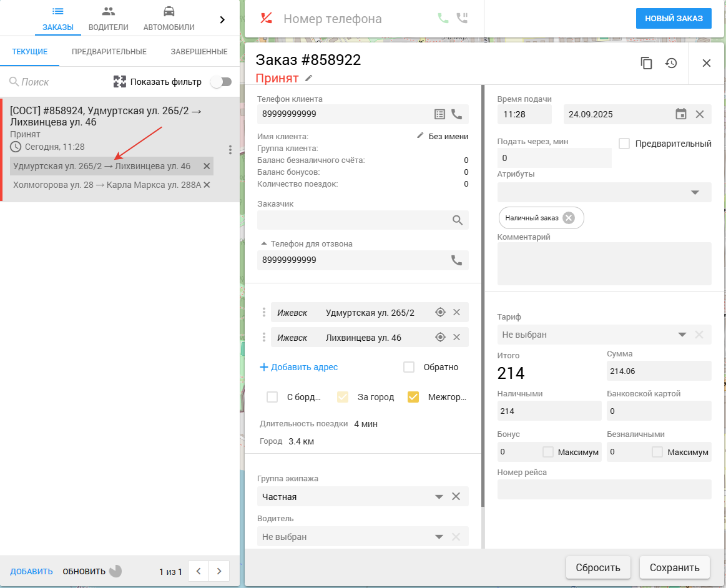Toggle the Показать фильтр switch
This screenshot has width=726, height=588.
click(x=221, y=82)
